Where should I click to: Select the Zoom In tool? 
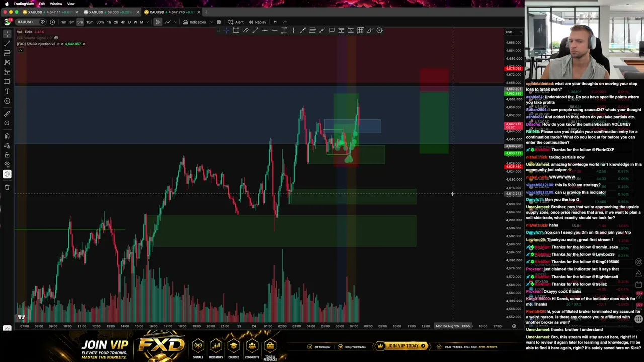tap(7, 123)
